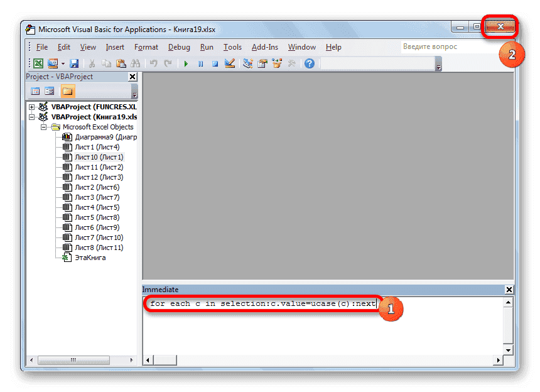This screenshot has height=392, width=540.
Task: Select the Save icon on the toolbar
Action: coord(73,63)
